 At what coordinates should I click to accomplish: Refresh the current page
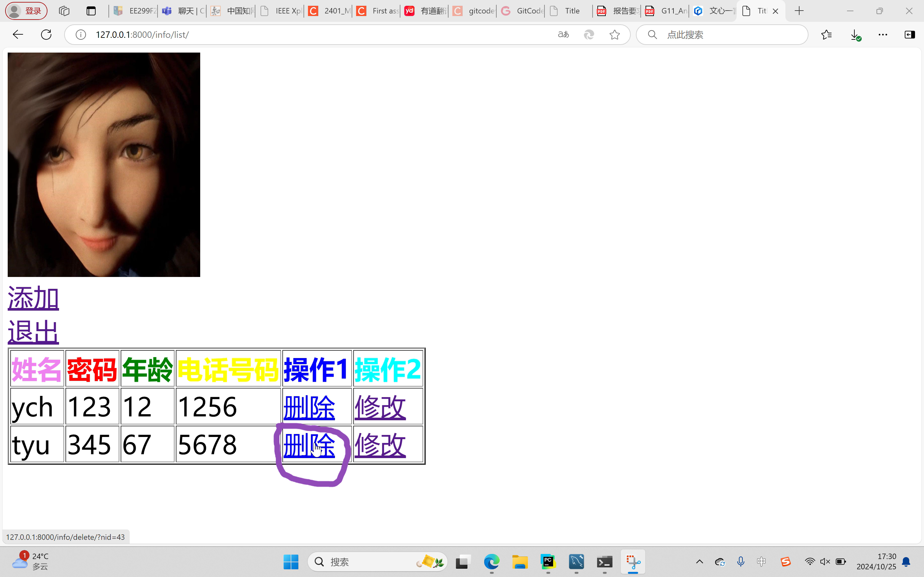(x=46, y=35)
